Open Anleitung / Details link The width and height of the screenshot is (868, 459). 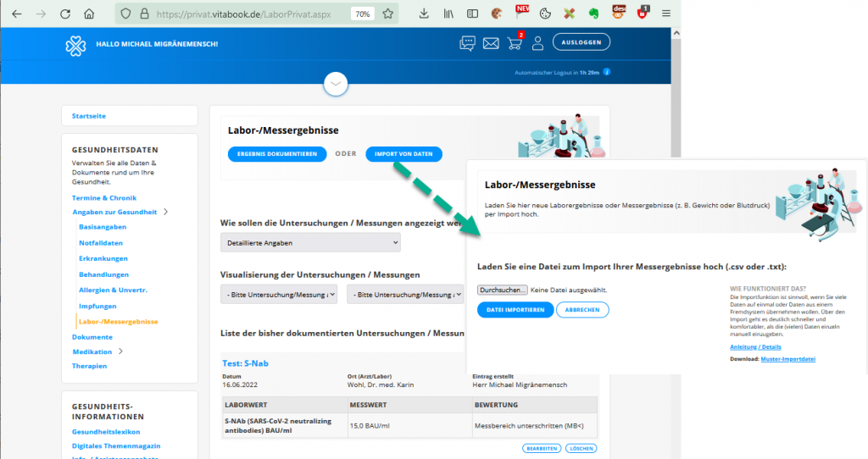click(755, 346)
